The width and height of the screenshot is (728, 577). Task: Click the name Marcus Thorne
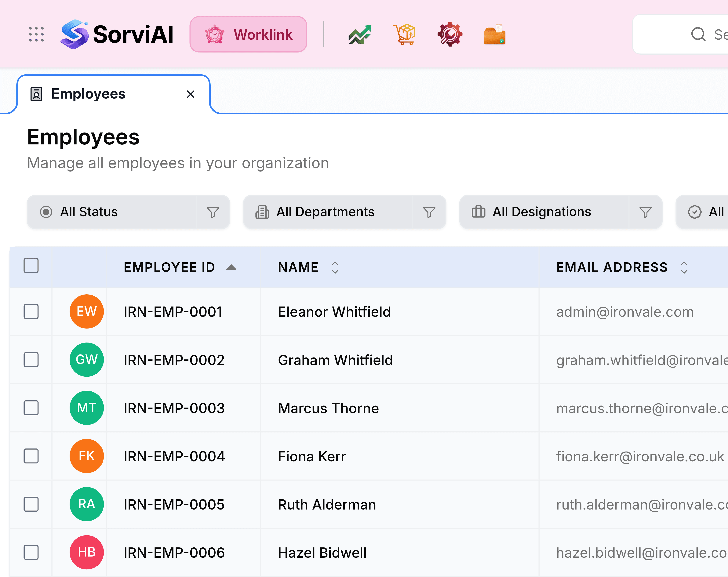(x=328, y=408)
